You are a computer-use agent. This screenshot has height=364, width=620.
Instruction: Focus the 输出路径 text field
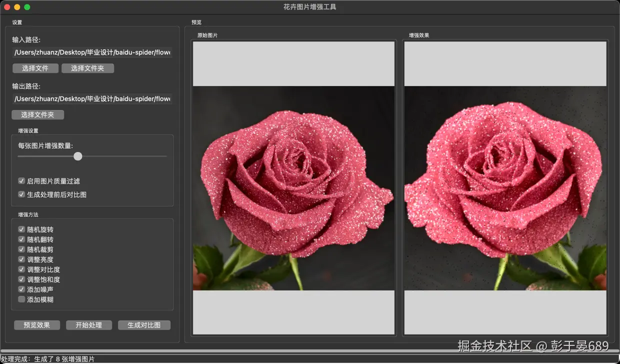pos(92,99)
